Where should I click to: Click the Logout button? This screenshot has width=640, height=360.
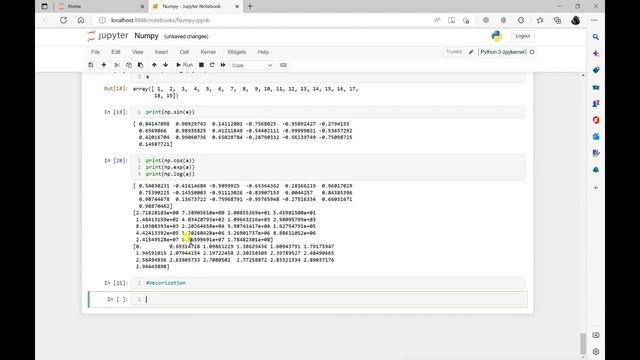tap(522, 36)
